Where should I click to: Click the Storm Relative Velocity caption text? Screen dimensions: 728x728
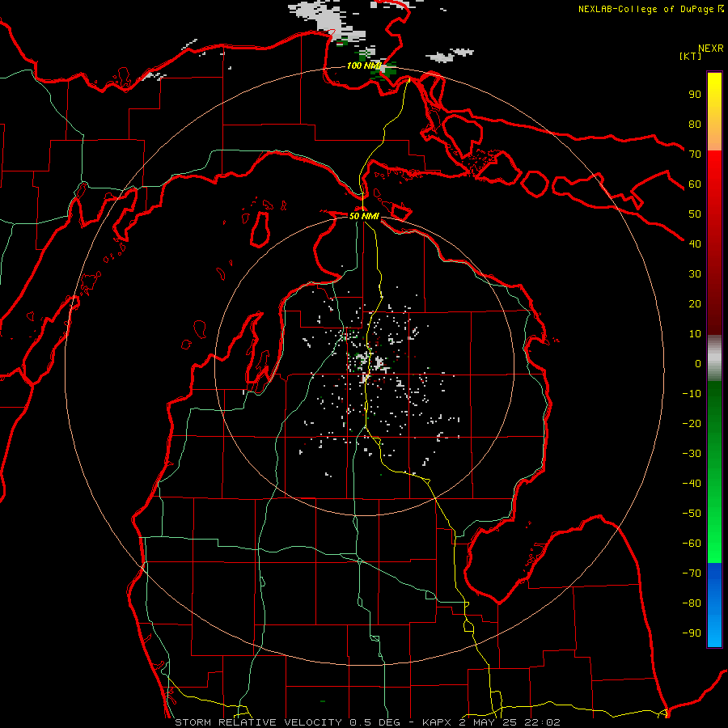367,722
